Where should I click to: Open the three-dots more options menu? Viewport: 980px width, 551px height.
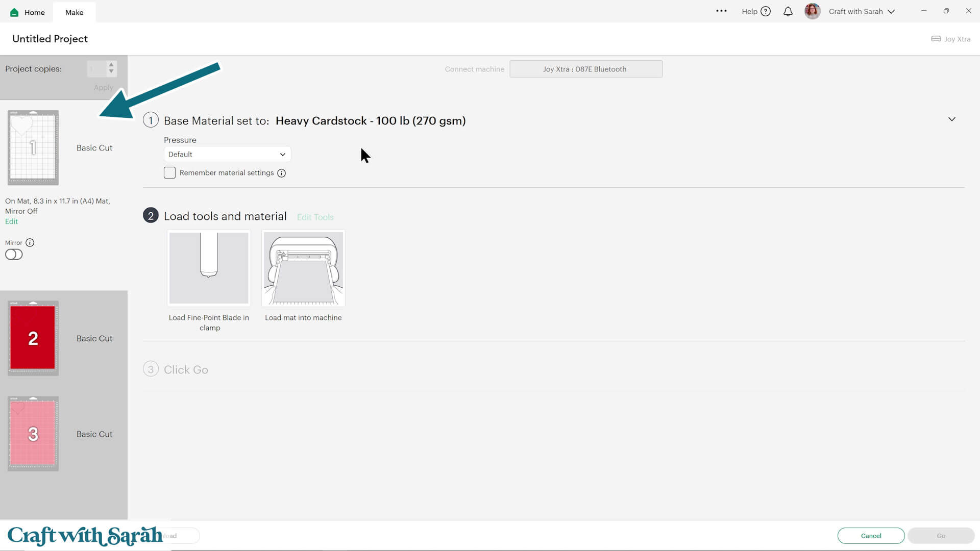[721, 11]
